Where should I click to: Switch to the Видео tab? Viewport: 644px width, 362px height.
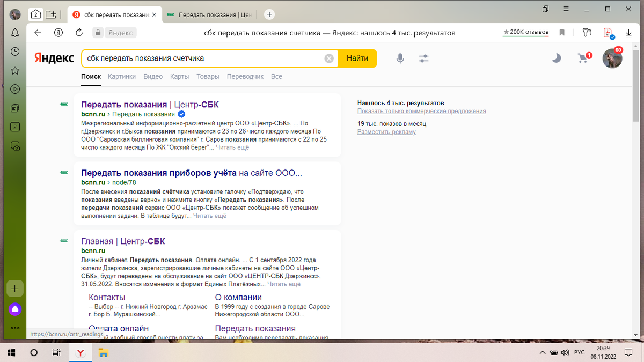coord(153,77)
